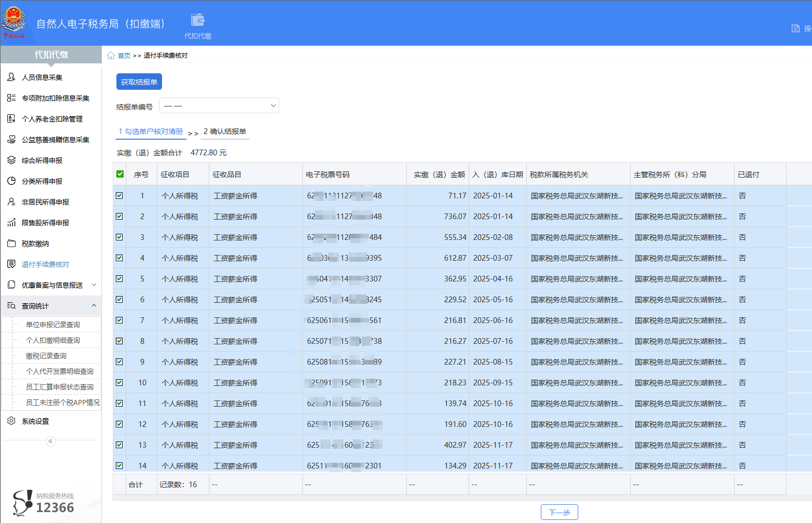
Task: Uncheck the checkbox for row 5
Action: point(119,279)
